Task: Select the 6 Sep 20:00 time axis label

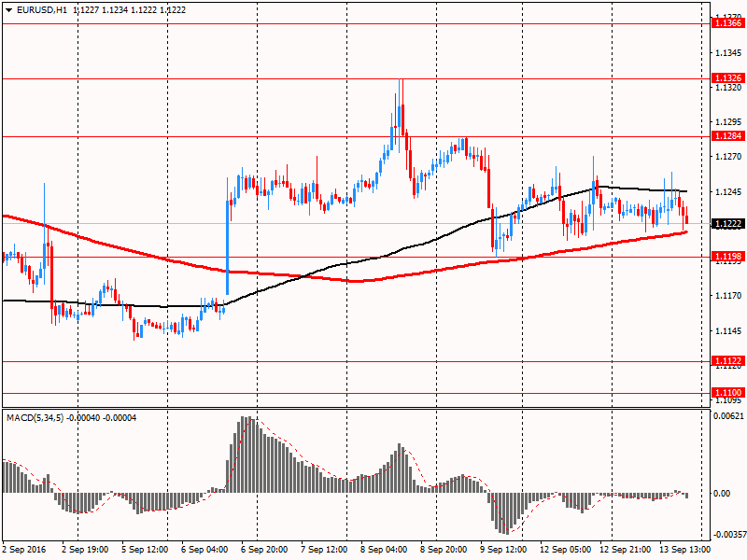Action: pos(264,550)
